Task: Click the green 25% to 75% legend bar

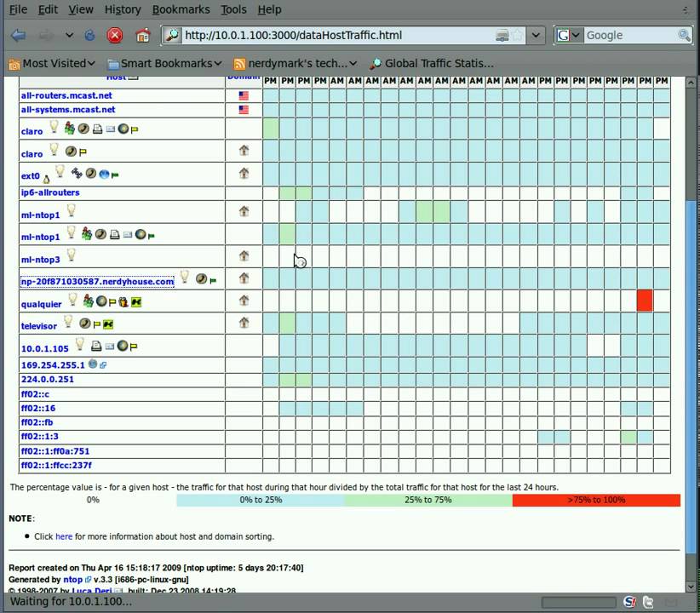Action: 428,500
